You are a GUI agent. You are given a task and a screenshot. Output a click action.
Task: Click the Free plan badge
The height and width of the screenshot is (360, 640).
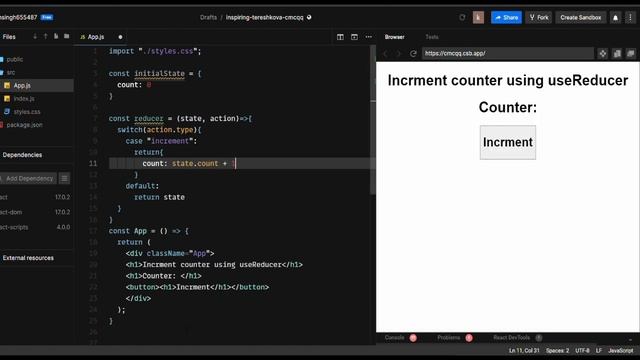tap(47, 18)
